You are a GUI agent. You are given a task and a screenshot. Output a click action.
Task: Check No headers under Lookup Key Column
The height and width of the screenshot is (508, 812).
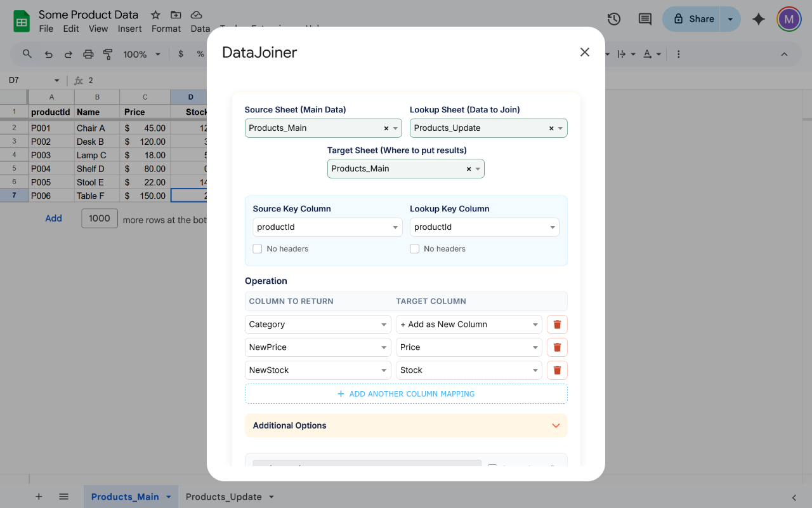pos(415,249)
